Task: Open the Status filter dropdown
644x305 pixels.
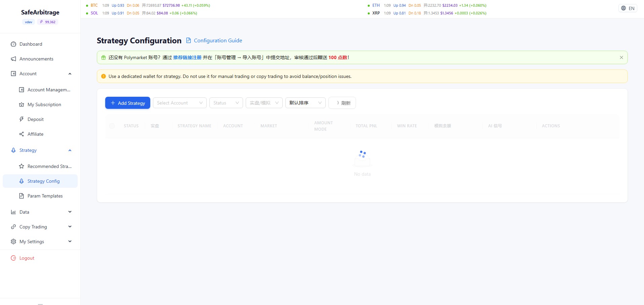Action: click(x=226, y=103)
